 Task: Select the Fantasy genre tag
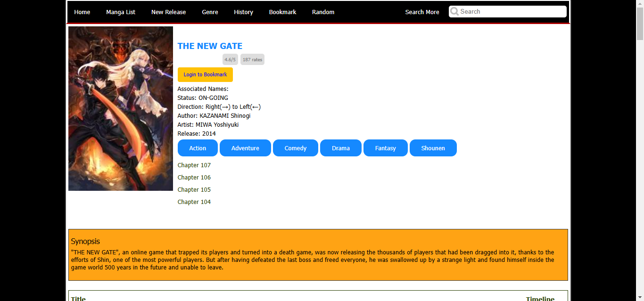pos(385,148)
